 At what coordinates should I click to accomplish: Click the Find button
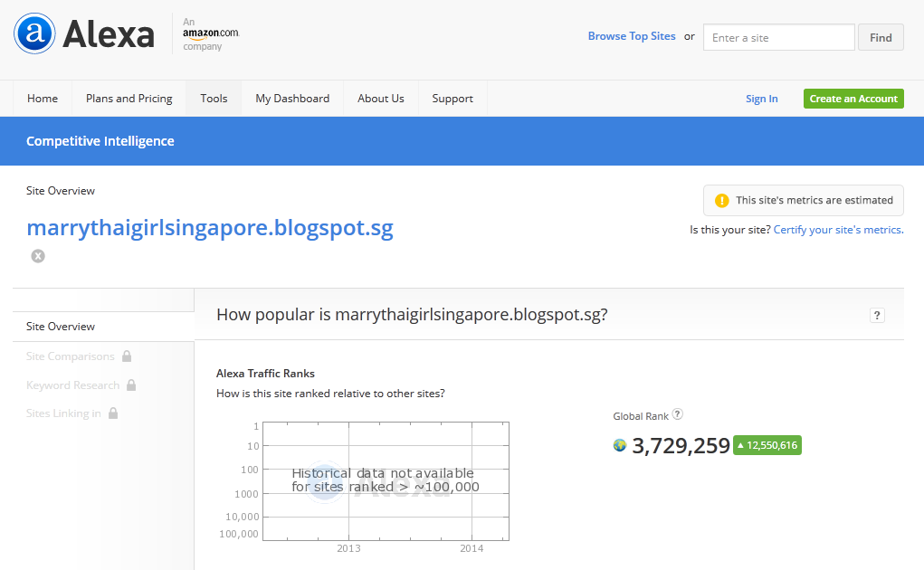[x=881, y=38]
